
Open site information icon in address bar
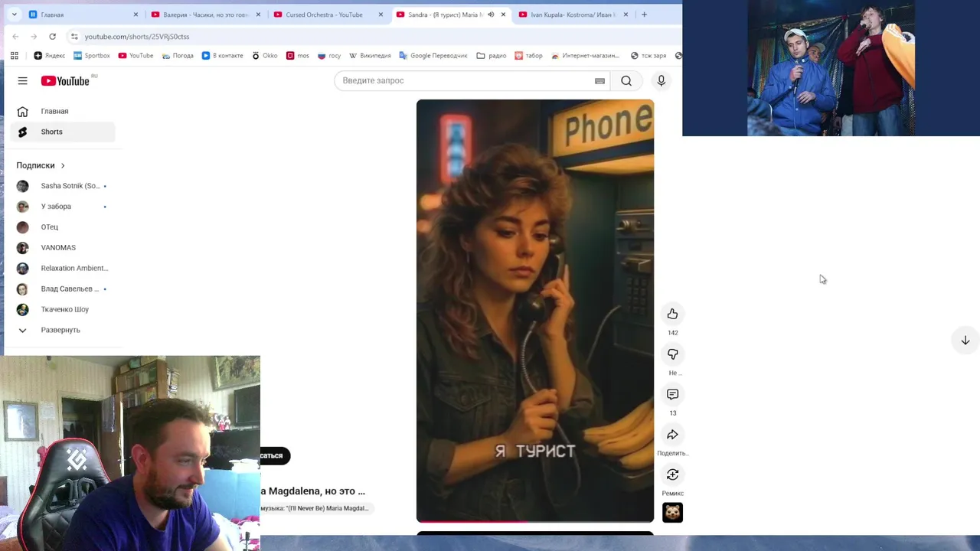pyautogui.click(x=73, y=36)
